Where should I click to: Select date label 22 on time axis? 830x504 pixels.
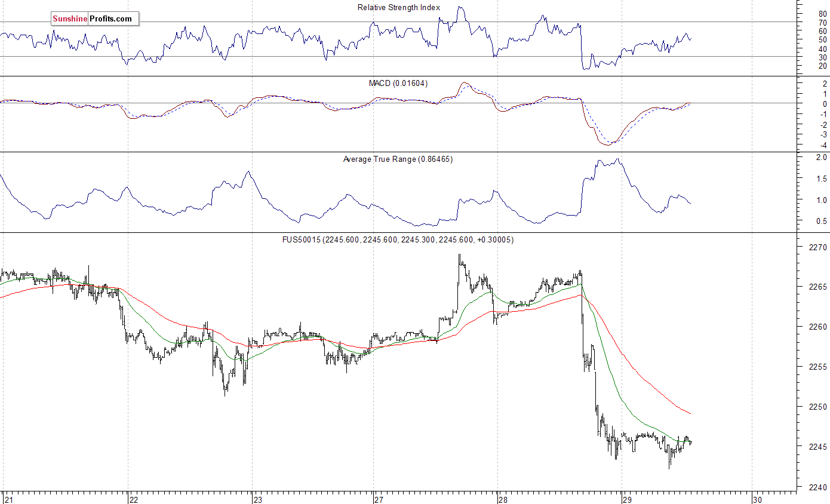point(134,499)
